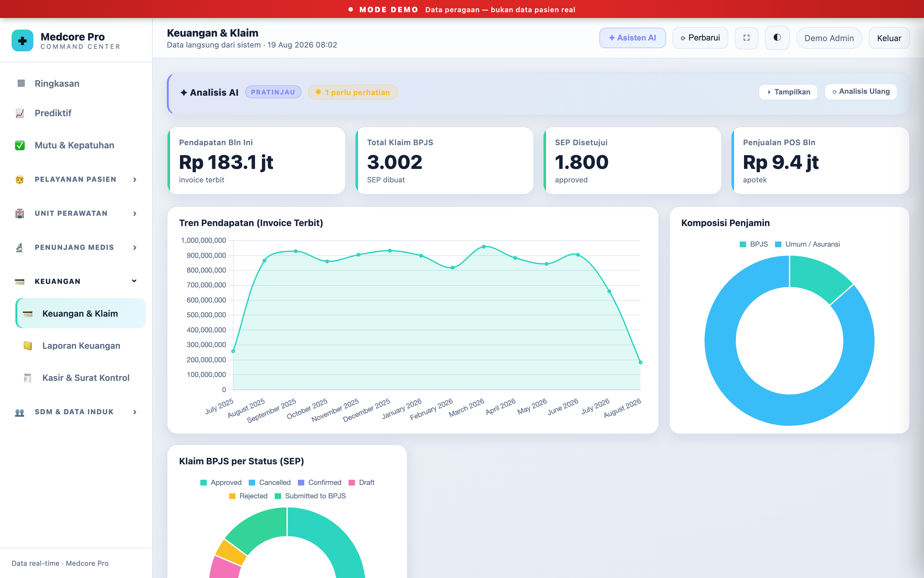Image resolution: width=924 pixels, height=578 pixels.
Task: Click the sparkle icon beside Analisis AI
Action: (184, 92)
